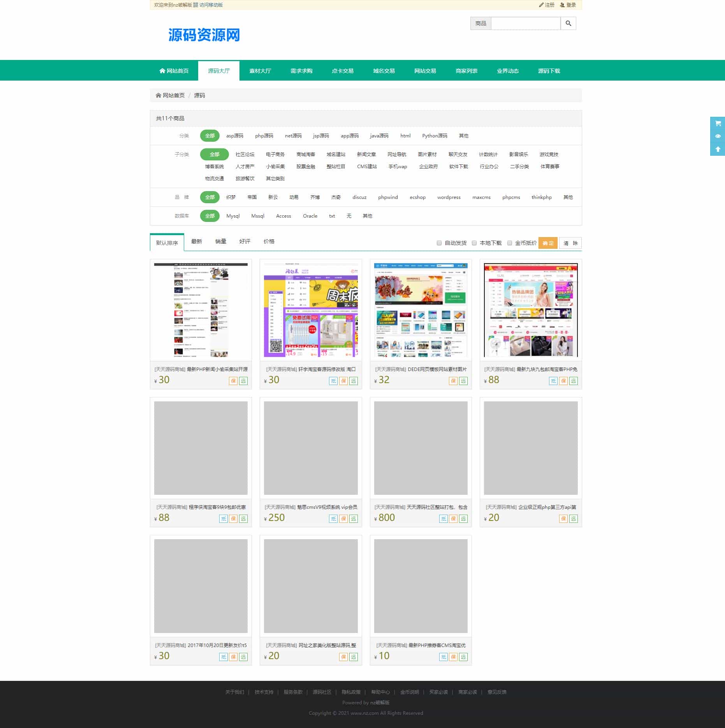The width and height of the screenshot is (725, 728).
Task: Click 抵 badge on 2017年10月20日更新友价t5 card
Action: tap(223, 657)
